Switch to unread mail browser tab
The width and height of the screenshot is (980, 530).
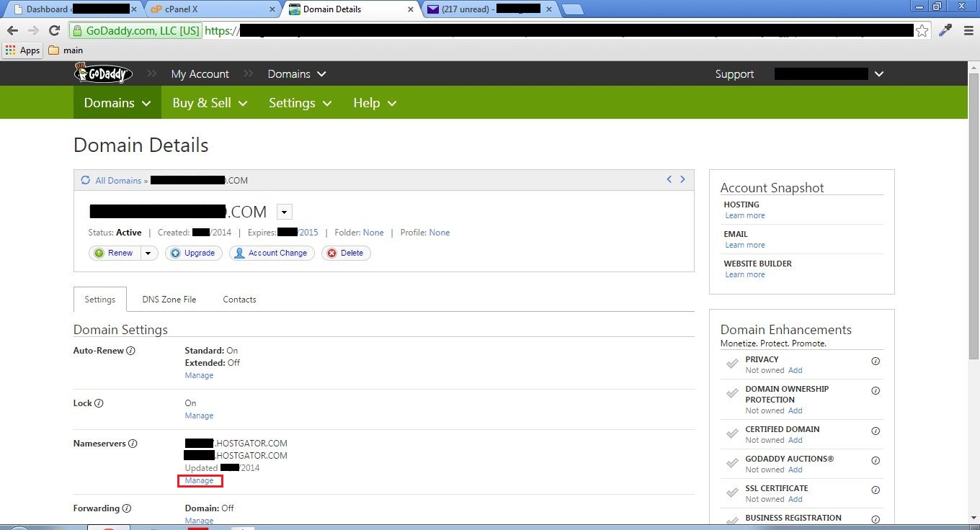(490, 9)
